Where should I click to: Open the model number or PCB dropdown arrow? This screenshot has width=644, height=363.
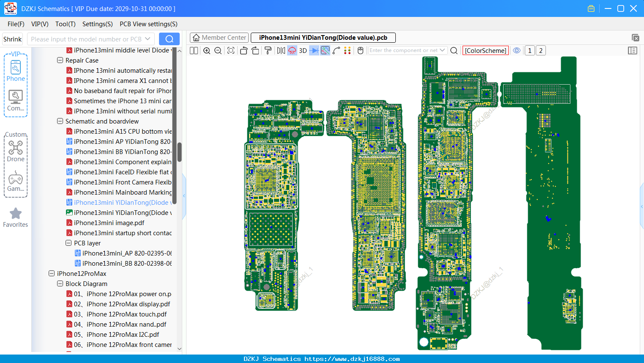148,39
